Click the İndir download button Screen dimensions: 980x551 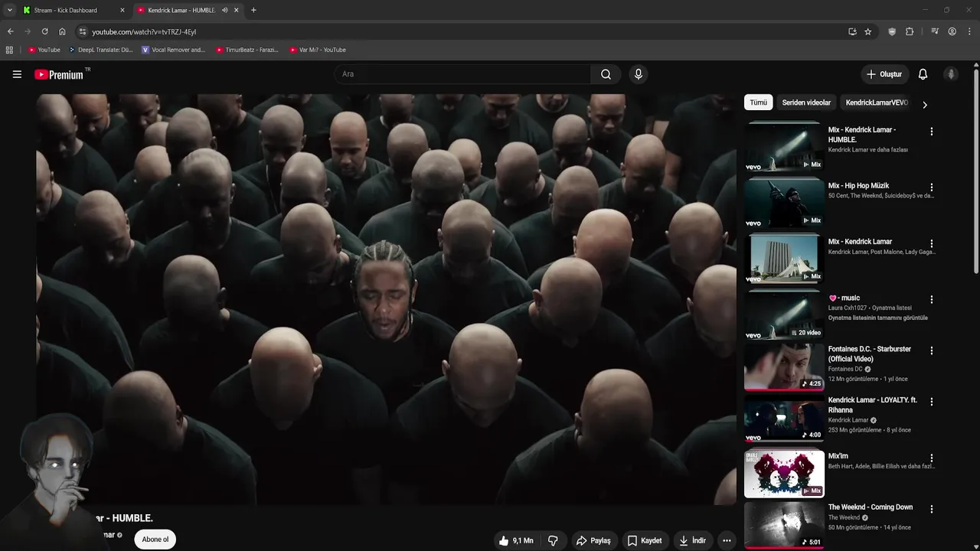coord(692,540)
